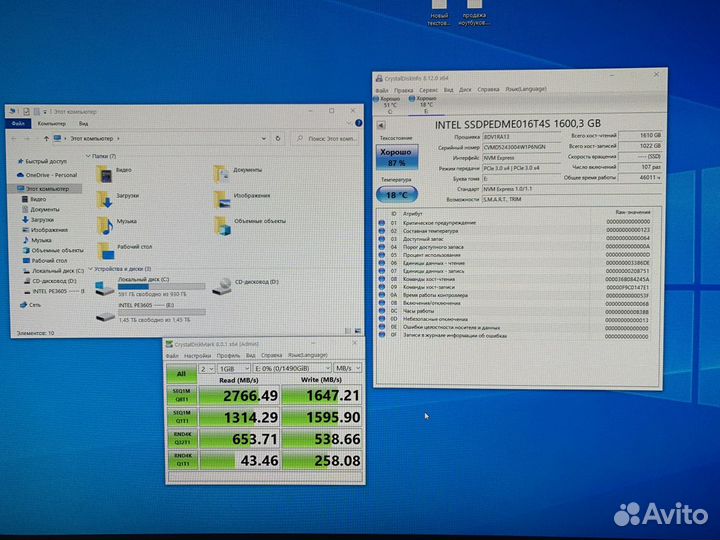Click SMART status dot for attribute 01
The width and height of the screenshot is (720, 540).
click(x=382, y=223)
